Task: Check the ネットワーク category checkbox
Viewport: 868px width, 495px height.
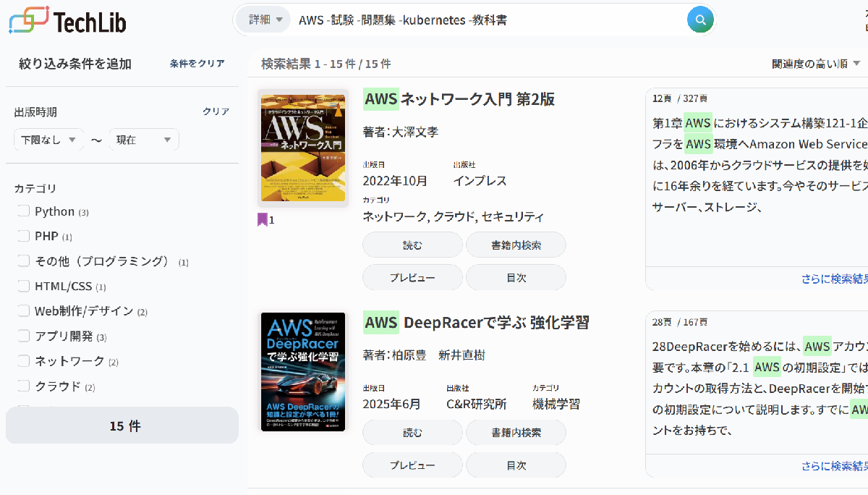Action: point(24,360)
